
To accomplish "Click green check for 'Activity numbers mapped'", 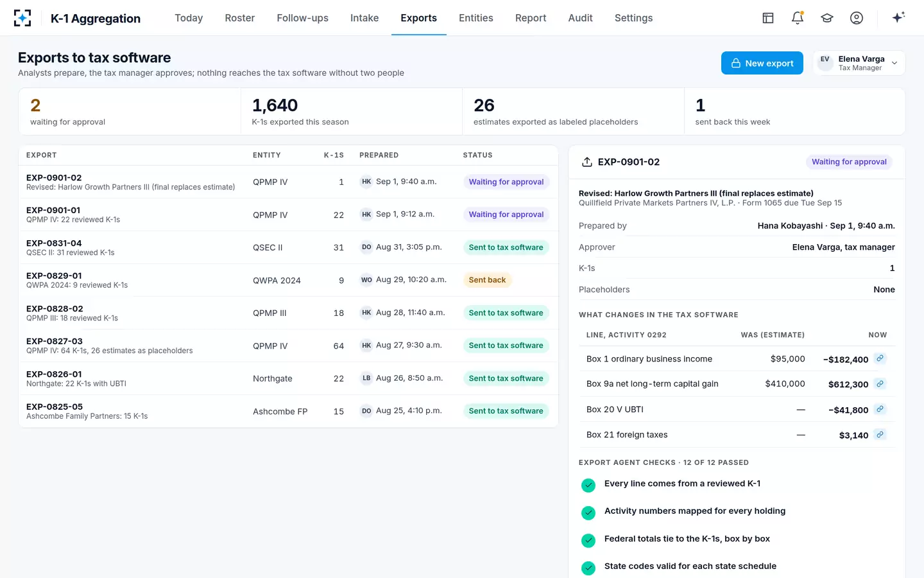I will 588,513.
